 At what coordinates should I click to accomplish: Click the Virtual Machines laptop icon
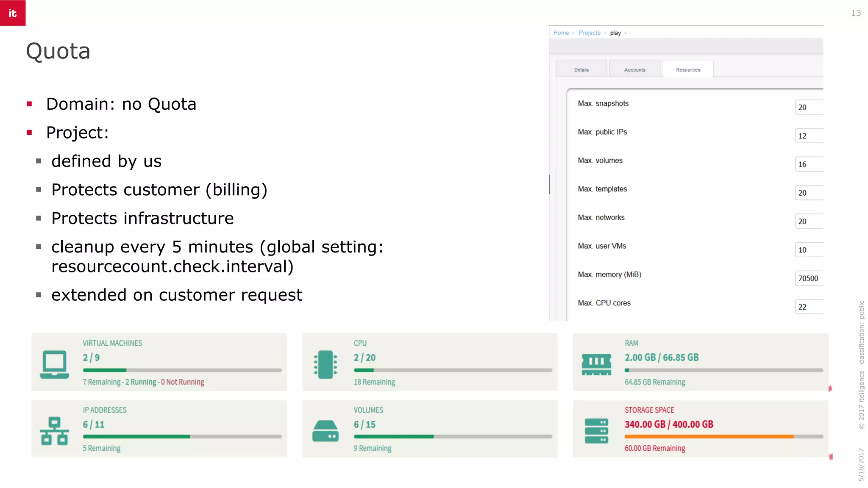point(54,364)
